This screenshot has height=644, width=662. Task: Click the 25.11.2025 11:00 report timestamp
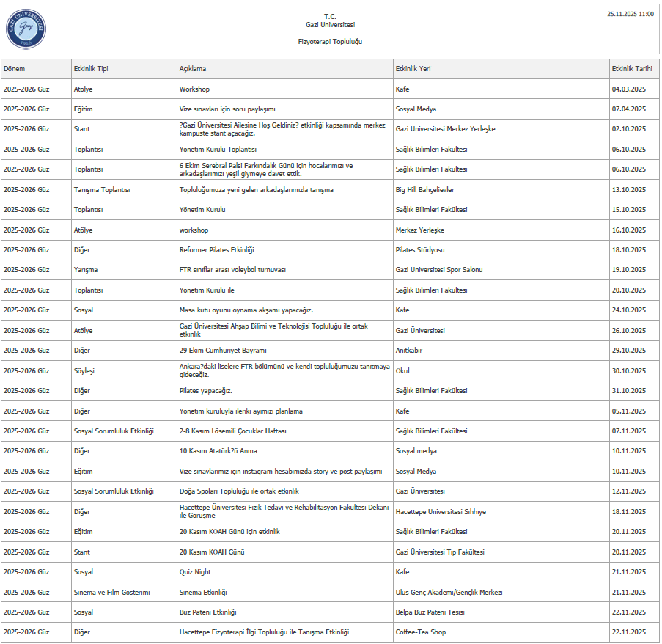point(630,14)
